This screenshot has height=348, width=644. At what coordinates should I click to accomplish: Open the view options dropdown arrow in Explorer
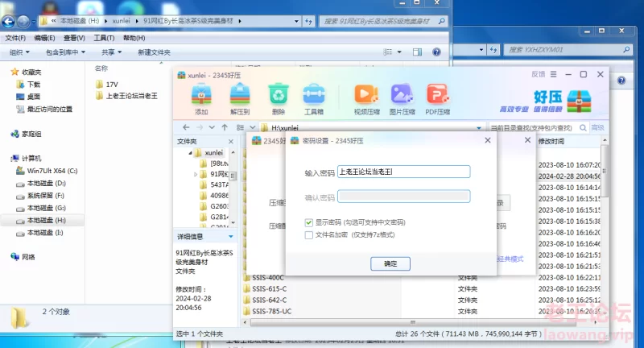[399, 52]
